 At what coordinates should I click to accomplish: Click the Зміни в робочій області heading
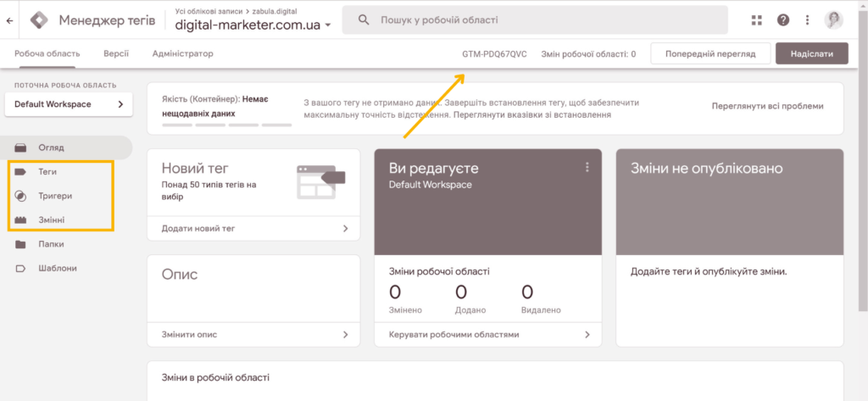tap(215, 378)
